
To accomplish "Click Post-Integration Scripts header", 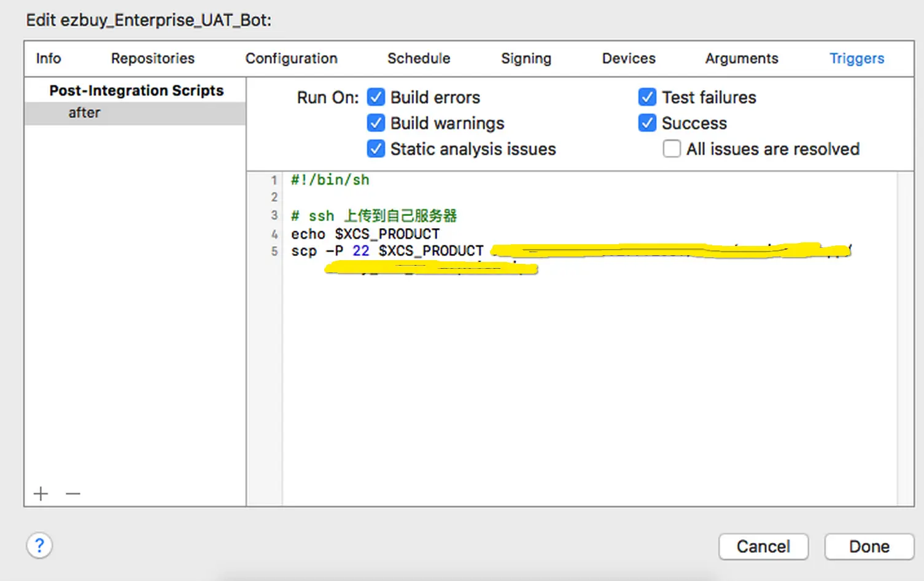I will coord(136,90).
